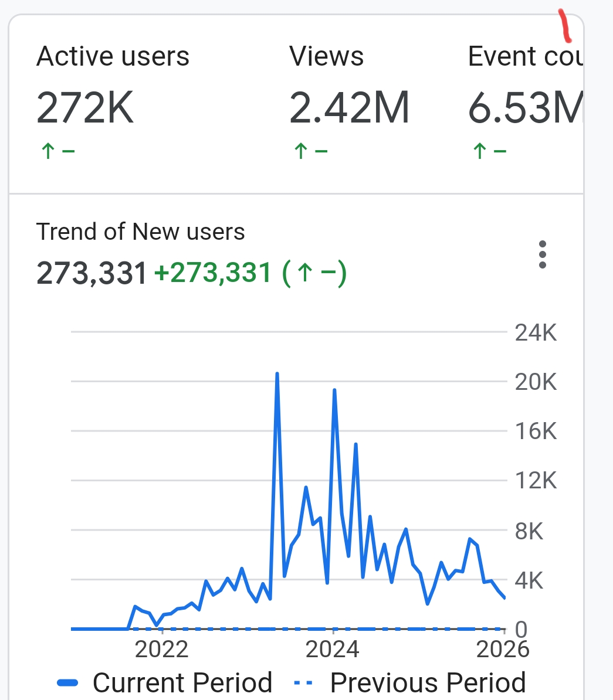Click the 2022 label on the x-axis
The width and height of the screenshot is (613, 700).
[161, 649]
